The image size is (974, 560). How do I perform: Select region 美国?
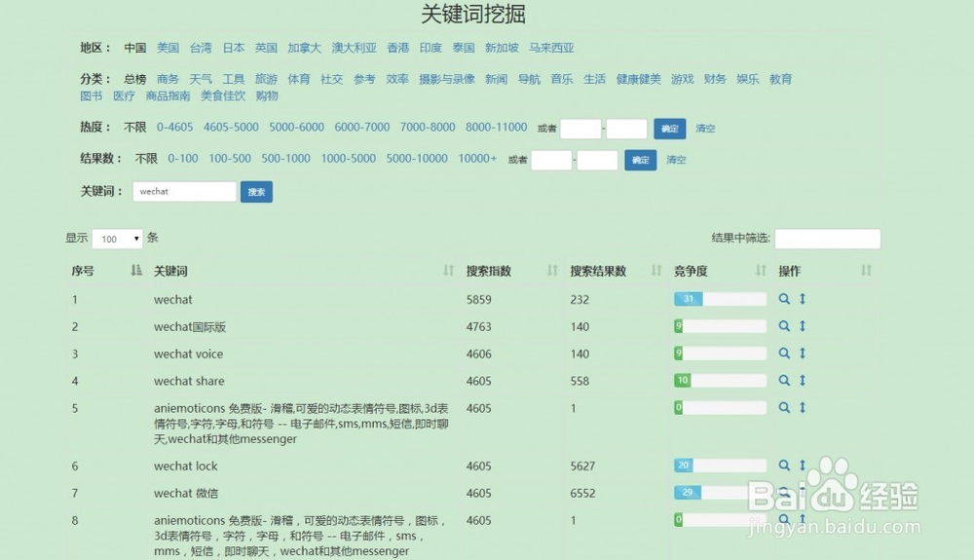pos(168,48)
